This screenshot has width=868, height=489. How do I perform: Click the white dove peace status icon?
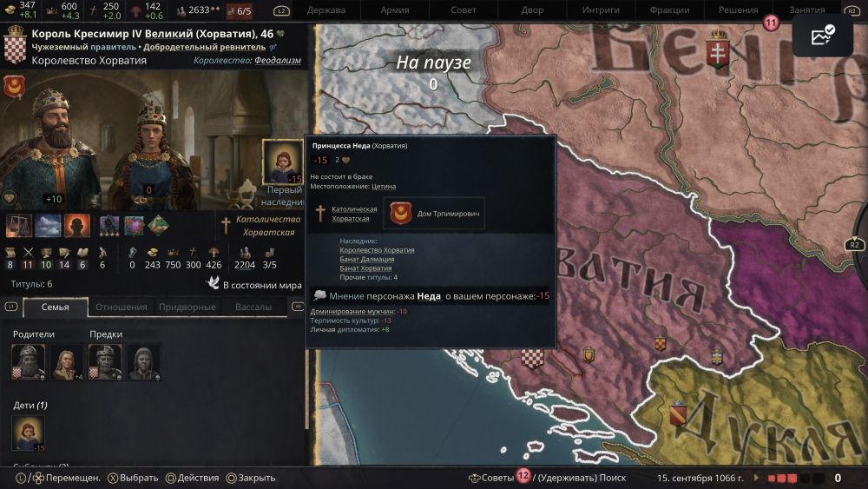tap(213, 283)
